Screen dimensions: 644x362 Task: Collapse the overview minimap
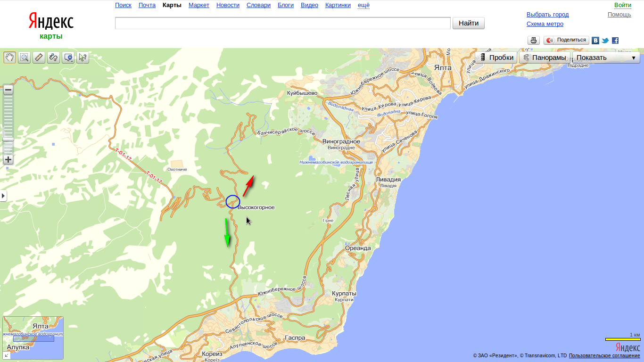[x=7, y=355]
